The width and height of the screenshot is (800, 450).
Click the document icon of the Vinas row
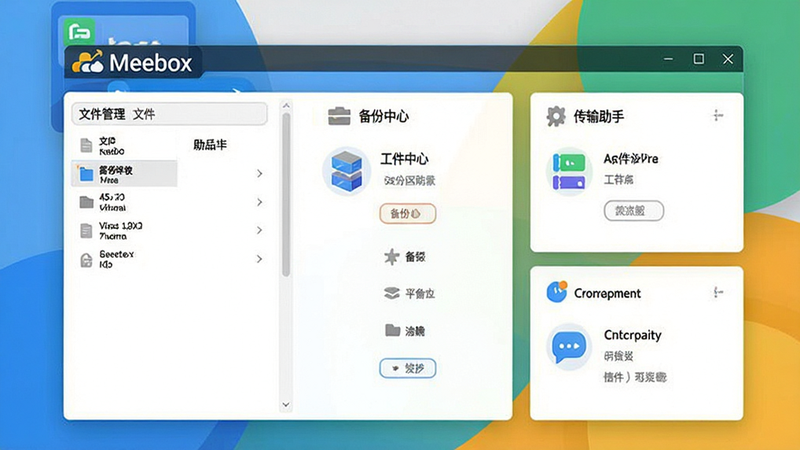pyautogui.click(x=86, y=231)
